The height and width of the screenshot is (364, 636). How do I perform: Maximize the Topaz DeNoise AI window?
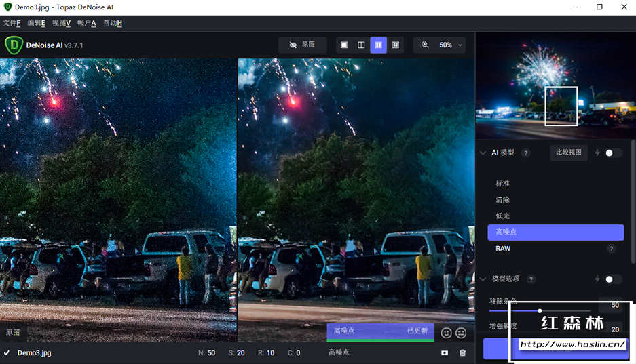pos(599,7)
